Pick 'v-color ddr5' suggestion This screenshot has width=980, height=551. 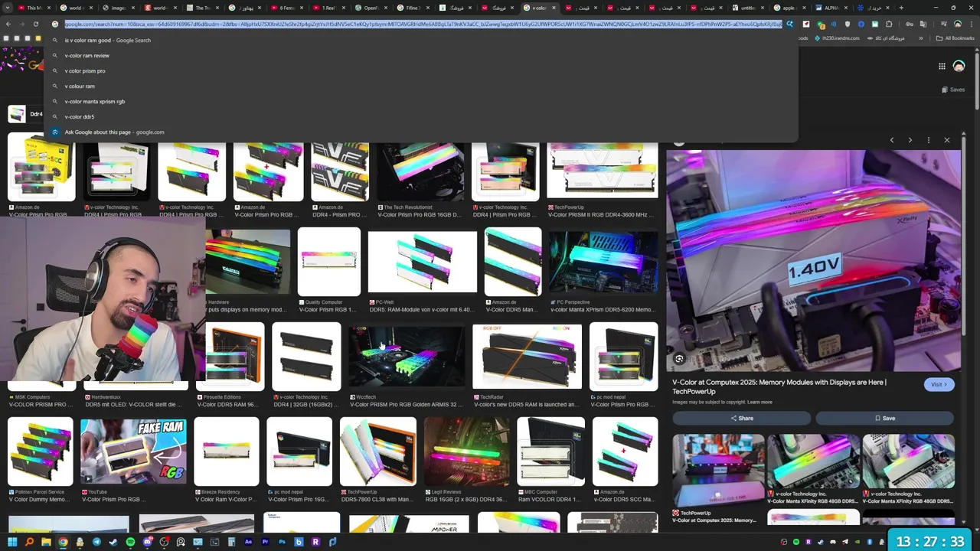click(x=421, y=116)
